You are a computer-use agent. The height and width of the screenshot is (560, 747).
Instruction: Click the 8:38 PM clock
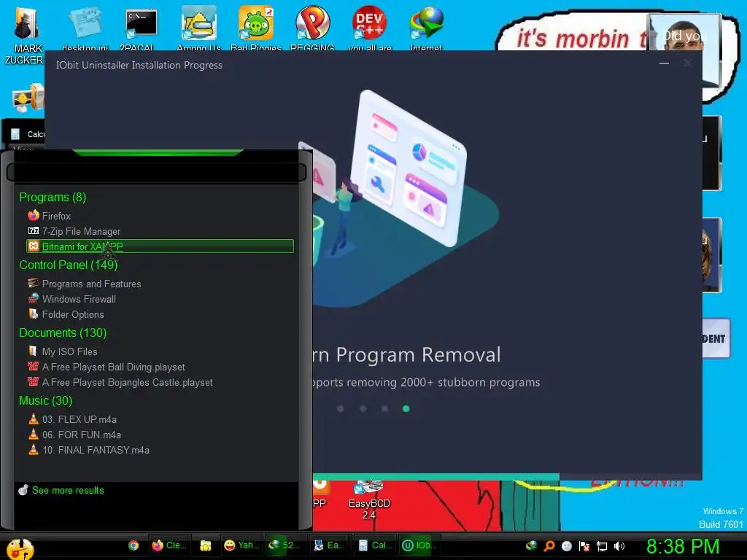click(x=683, y=547)
